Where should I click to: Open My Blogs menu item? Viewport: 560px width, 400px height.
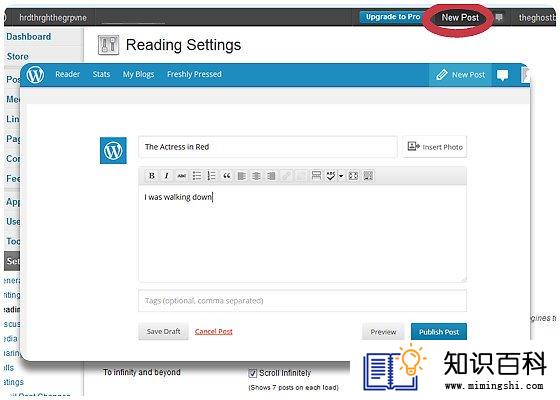point(139,74)
